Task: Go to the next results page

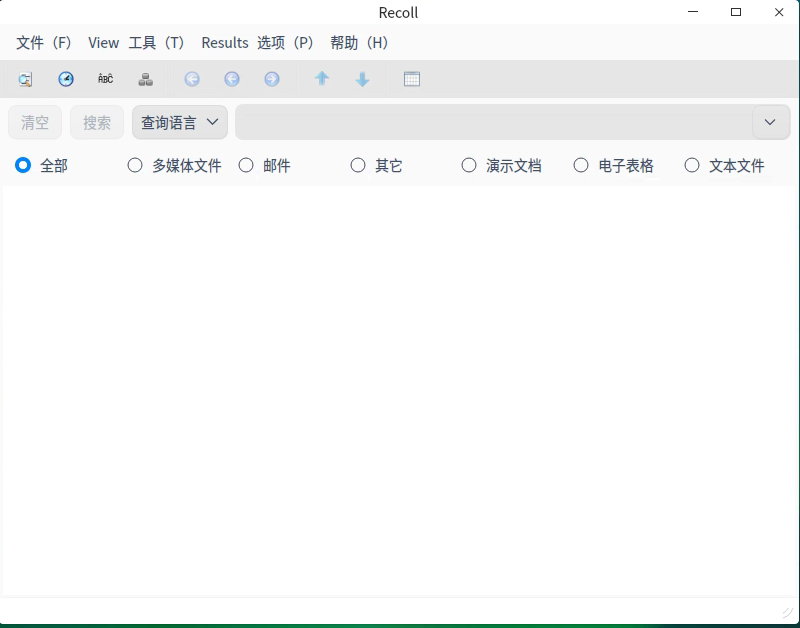Action: 272,79
